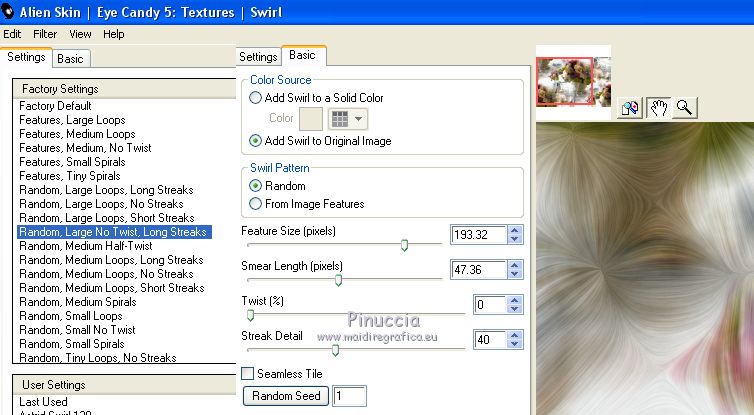This screenshot has width=754, height=415.
Task: Open the color palette dropdown arrow
Action: pyautogui.click(x=358, y=119)
